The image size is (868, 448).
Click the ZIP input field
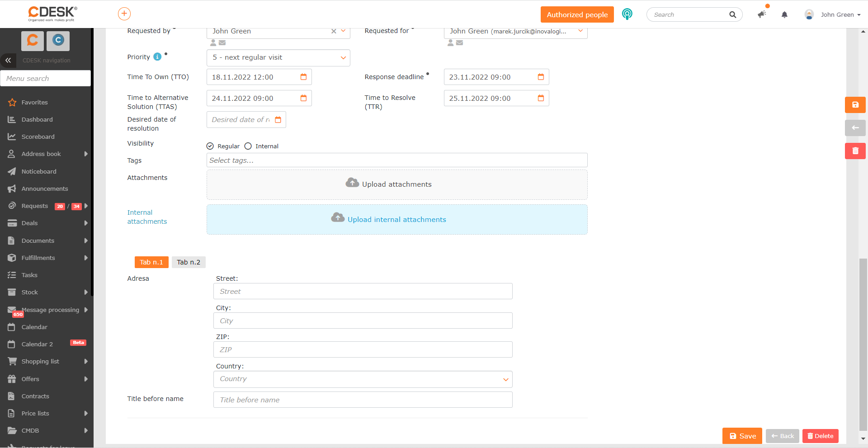click(363, 349)
